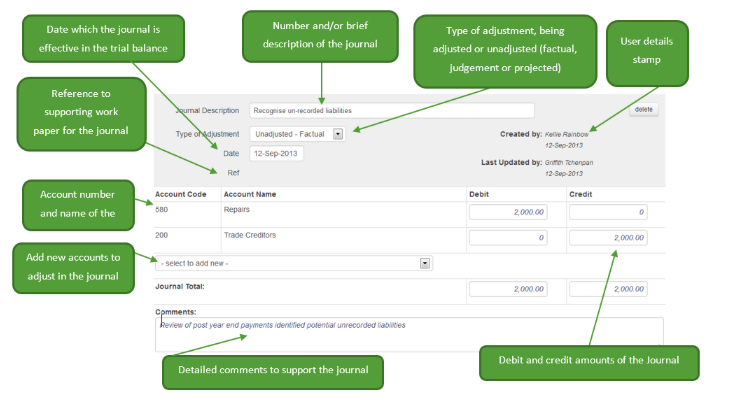Click the Ref label
Image resolution: width=737 pixels, height=404 pixels.
coord(233,172)
